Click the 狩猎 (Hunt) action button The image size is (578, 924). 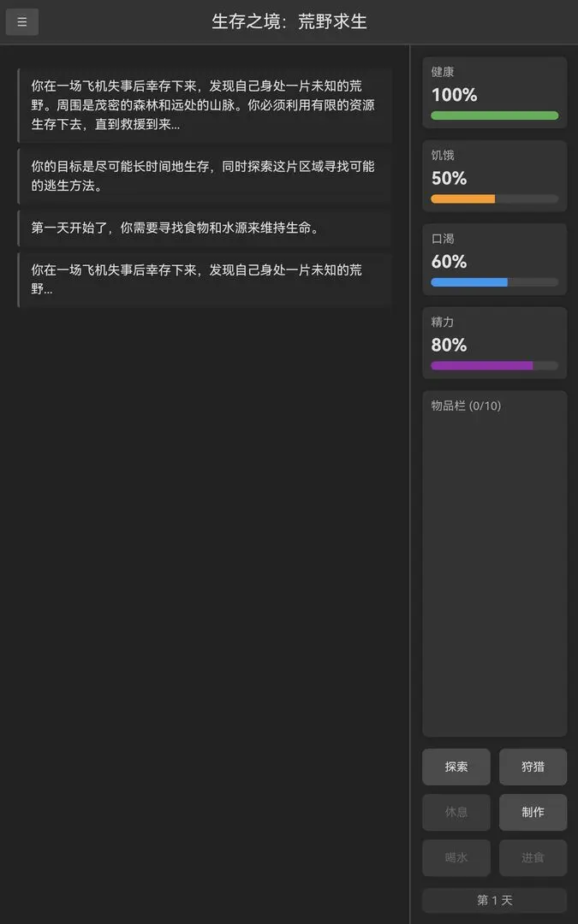[533, 767]
